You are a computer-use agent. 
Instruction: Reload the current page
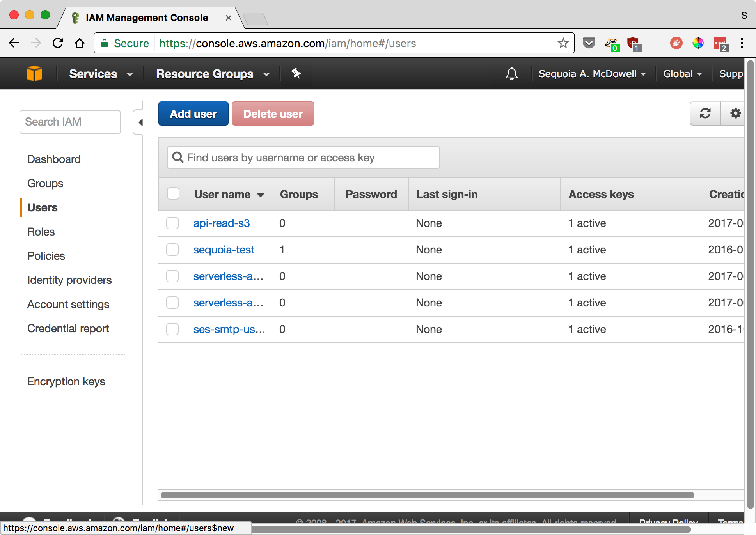tap(58, 43)
